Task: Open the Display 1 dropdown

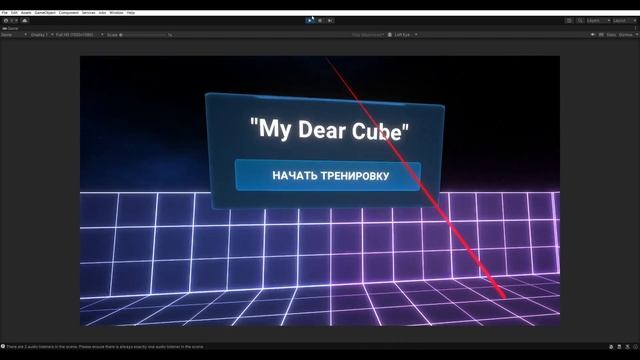Action: (42, 35)
